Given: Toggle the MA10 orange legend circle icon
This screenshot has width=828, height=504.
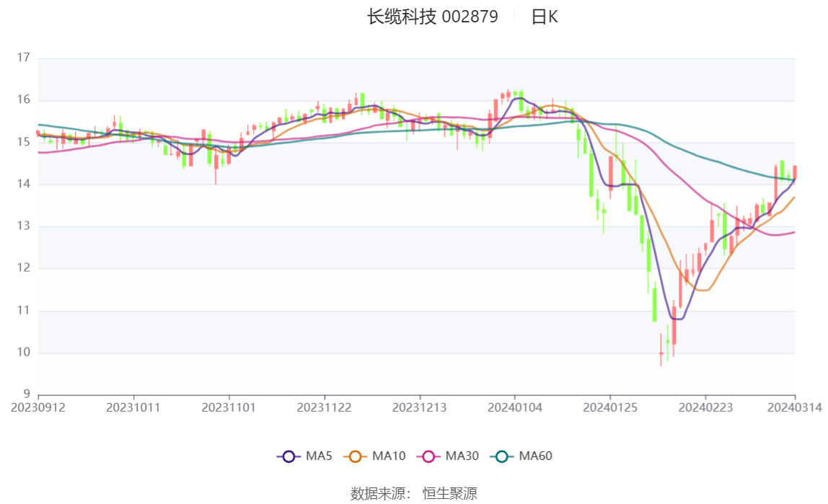Looking at the screenshot, I should (x=355, y=456).
